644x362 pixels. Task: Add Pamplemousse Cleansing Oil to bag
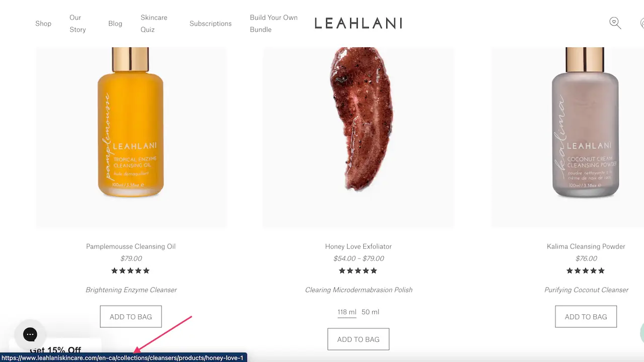(x=130, y=316)
